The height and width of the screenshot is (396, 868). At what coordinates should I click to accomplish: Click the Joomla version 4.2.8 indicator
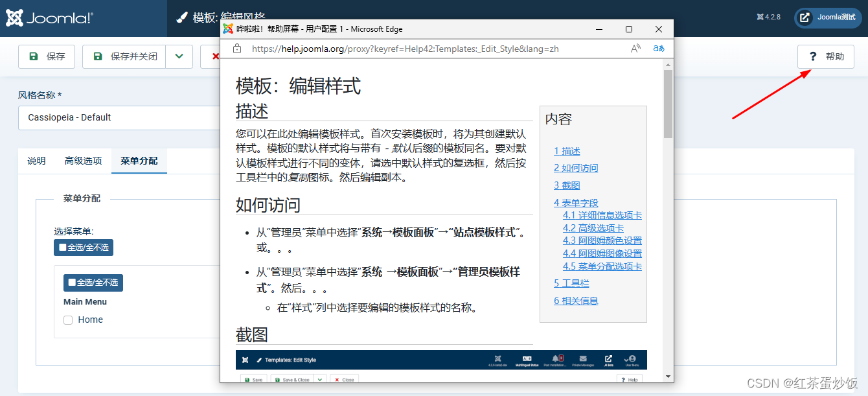[x=768, y=17]
